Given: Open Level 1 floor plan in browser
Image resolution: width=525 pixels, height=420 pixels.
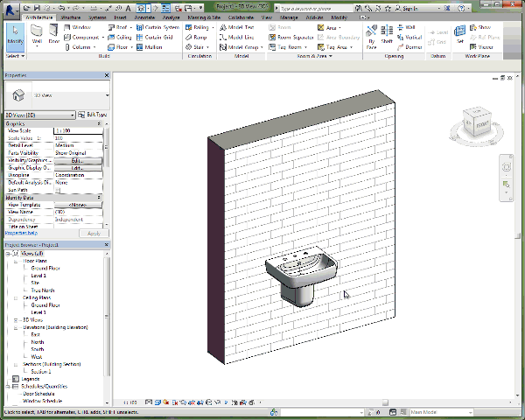Looking at the screenshot, I should point(38,276).
